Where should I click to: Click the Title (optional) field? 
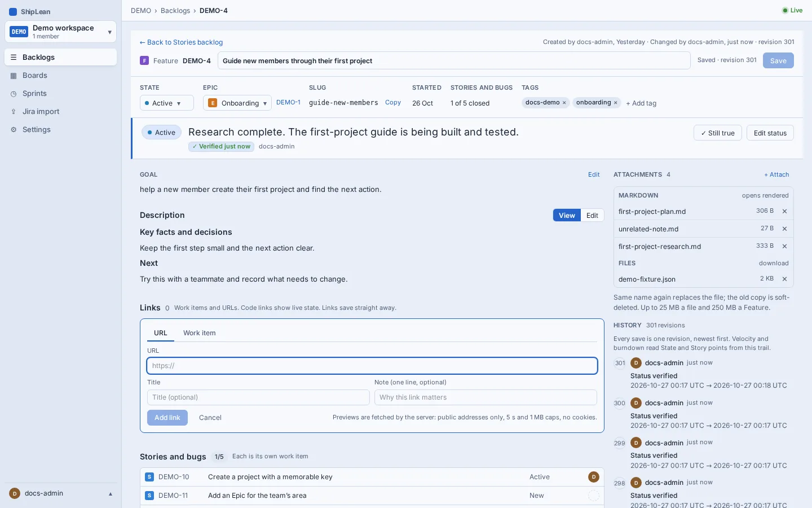pyautogui.click(x=258, y=397)
